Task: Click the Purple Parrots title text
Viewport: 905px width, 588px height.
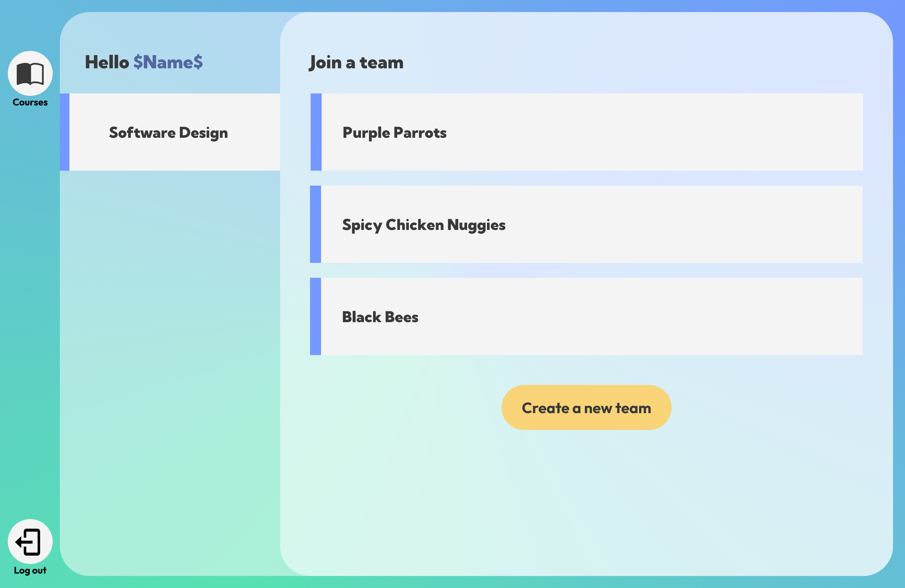Action: (394, 133)
